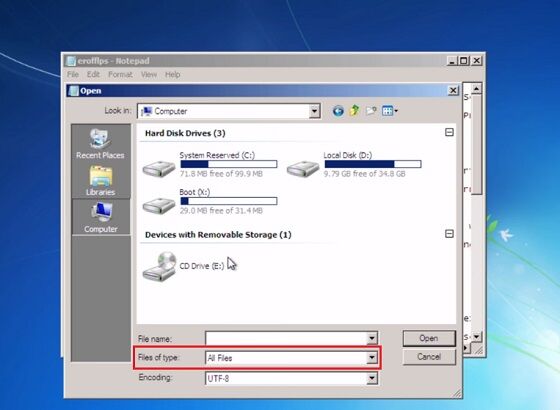Click the Cancel button
The height and width of the screenshot is (410, 560).
click(x=429, y=357)
